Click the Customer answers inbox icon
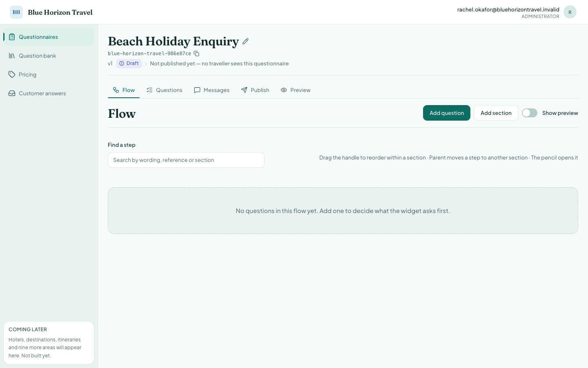Image resolution: width=588 pixels, height=368 pixels. (x=12, y=93)
